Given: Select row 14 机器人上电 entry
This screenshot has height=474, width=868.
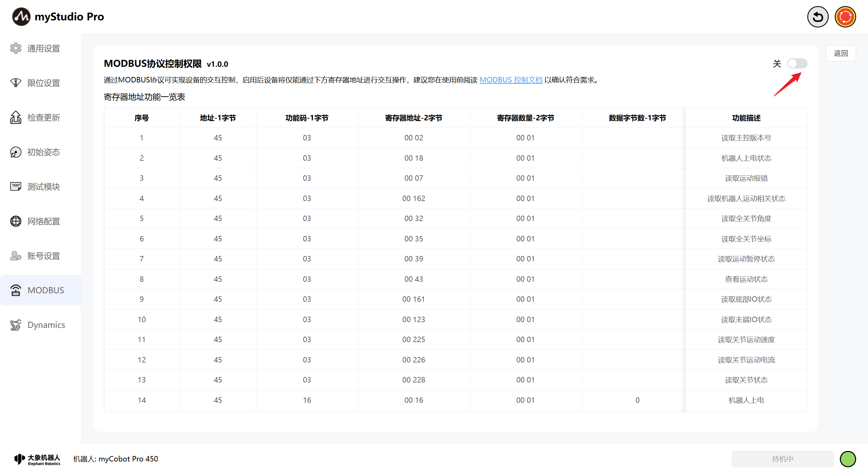Looking at the screenshot, I should pyautogui.click(x=746, y=400).
